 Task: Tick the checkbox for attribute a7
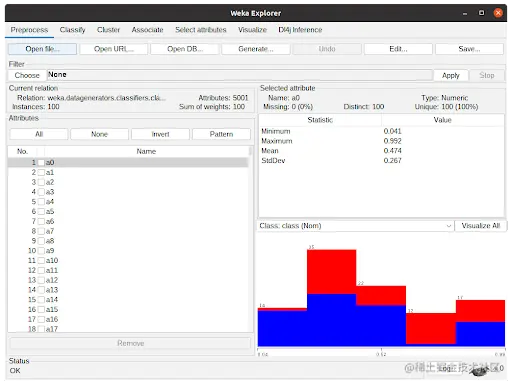coord(41,231)
